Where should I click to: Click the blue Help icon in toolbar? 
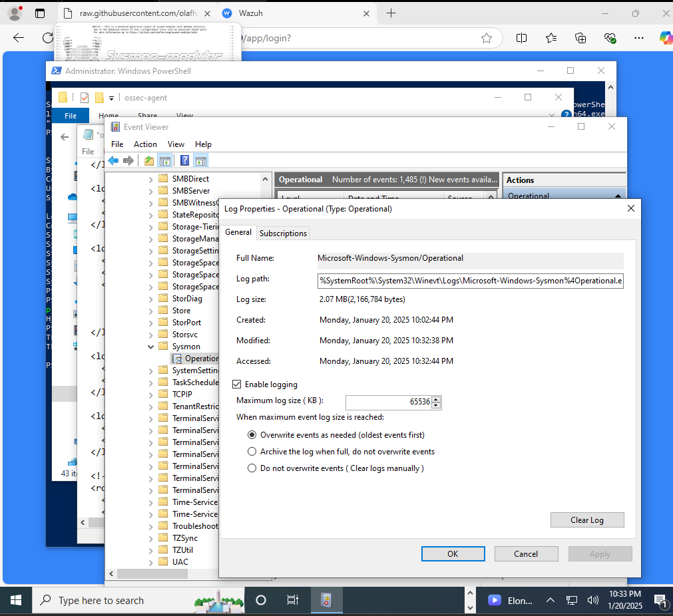[184, 160]
